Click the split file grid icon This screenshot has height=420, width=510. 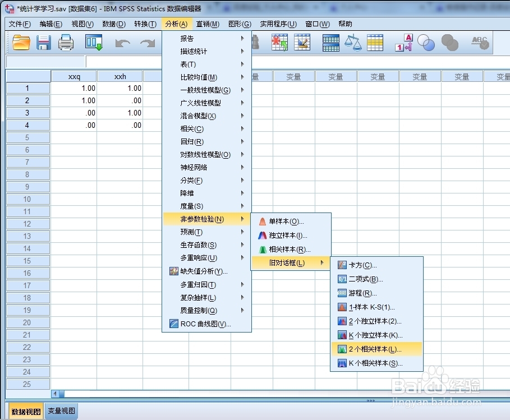[331, 43]
